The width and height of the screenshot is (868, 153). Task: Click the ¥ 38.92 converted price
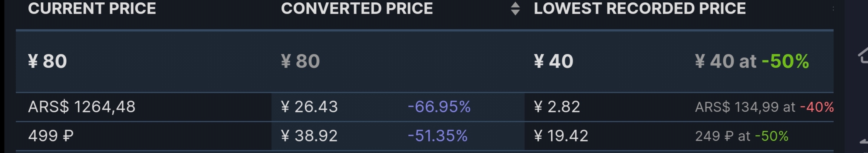pyautogui.click(x=309, y=136)
